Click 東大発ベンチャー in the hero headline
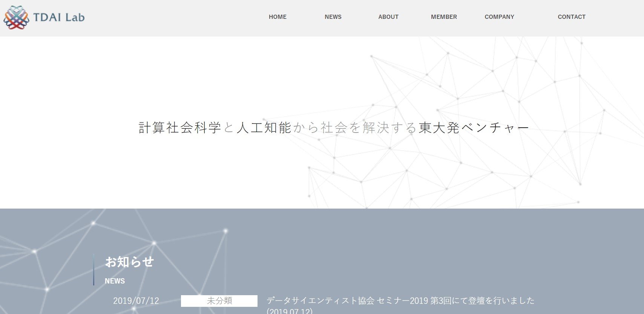The height and width of the screenshot is (314, 644). pyautogui.click(x=474, y=128)
